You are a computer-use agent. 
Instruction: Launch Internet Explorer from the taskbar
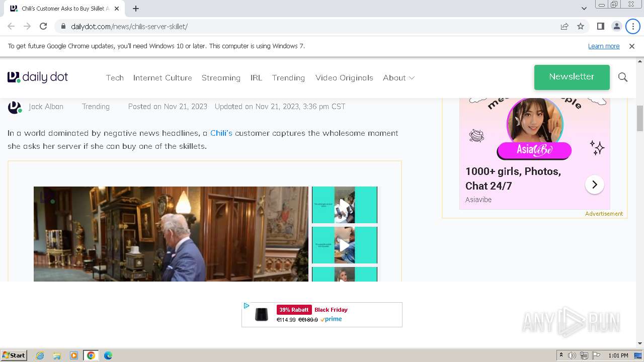(40, 355)
